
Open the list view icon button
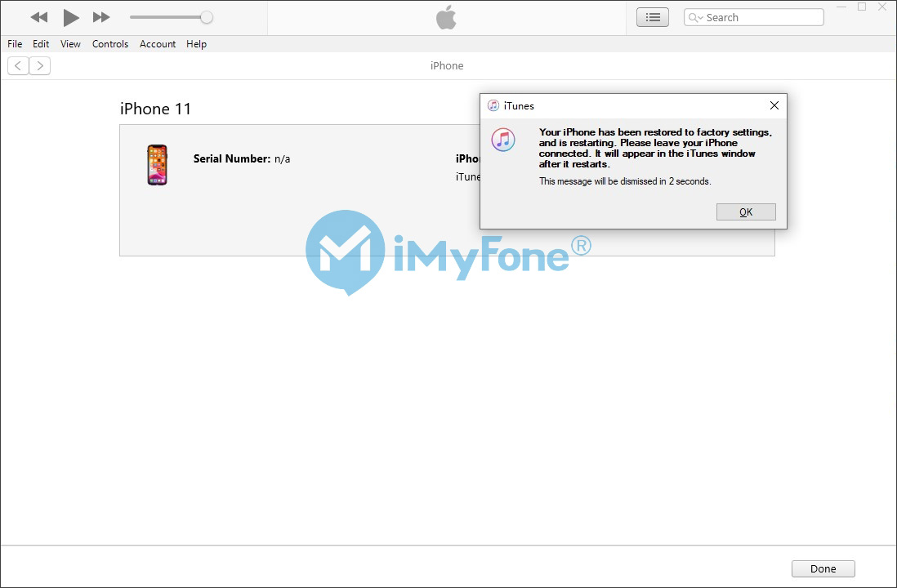click(x=653, y=18)
